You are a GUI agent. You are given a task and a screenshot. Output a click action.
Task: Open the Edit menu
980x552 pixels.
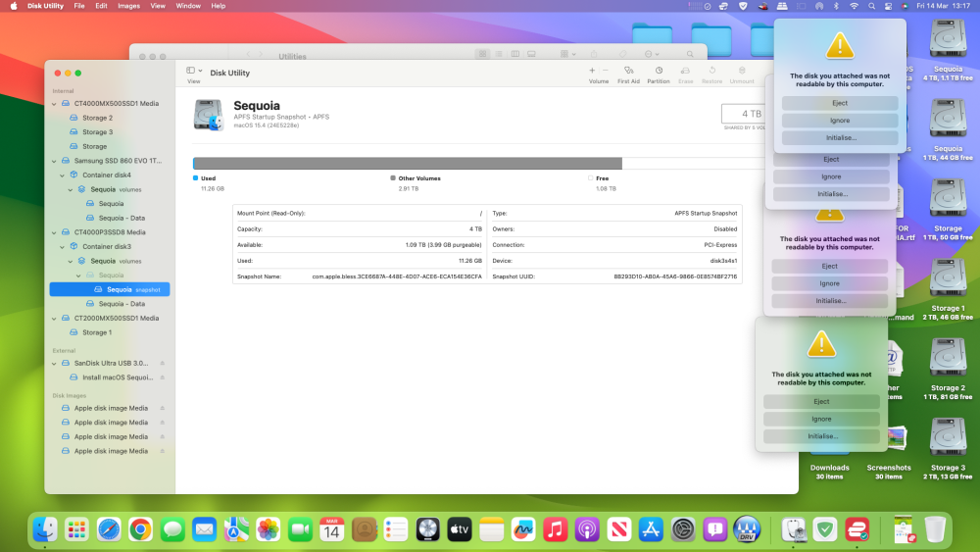point(101,6)
